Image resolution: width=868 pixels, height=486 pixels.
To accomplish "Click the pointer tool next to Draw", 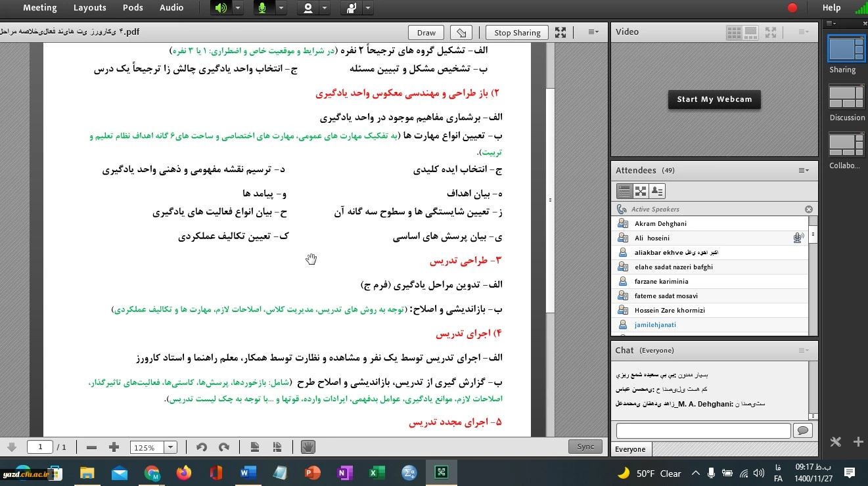I will pos(463,32).
